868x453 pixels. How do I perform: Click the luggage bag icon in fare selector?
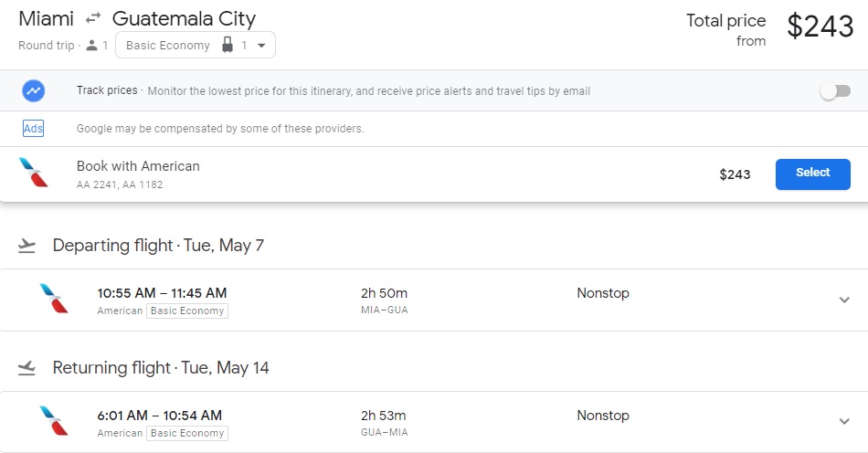pyautogui.click(x=228, y=45)
